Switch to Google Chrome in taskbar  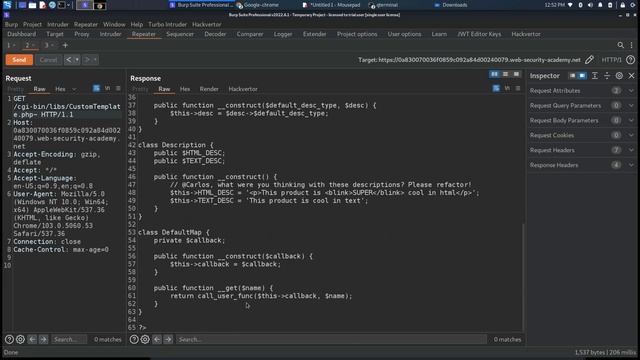(x=258, y=5)
